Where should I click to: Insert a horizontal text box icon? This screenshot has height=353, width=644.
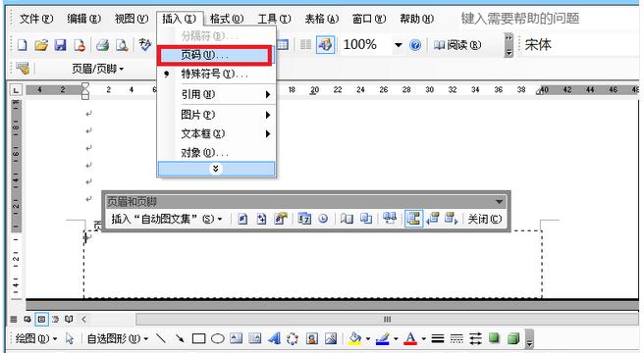237,338
